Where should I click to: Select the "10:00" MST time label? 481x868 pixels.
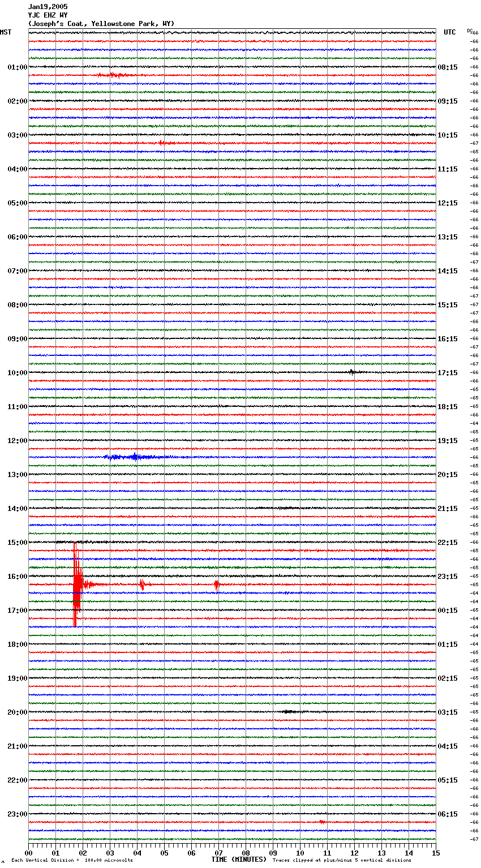coord(17,373)
